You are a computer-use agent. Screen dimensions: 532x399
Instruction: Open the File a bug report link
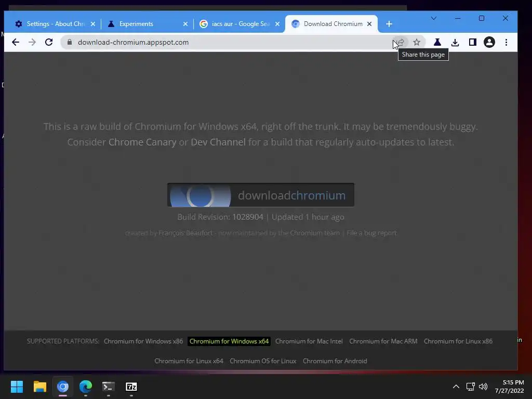click(371, 233)
